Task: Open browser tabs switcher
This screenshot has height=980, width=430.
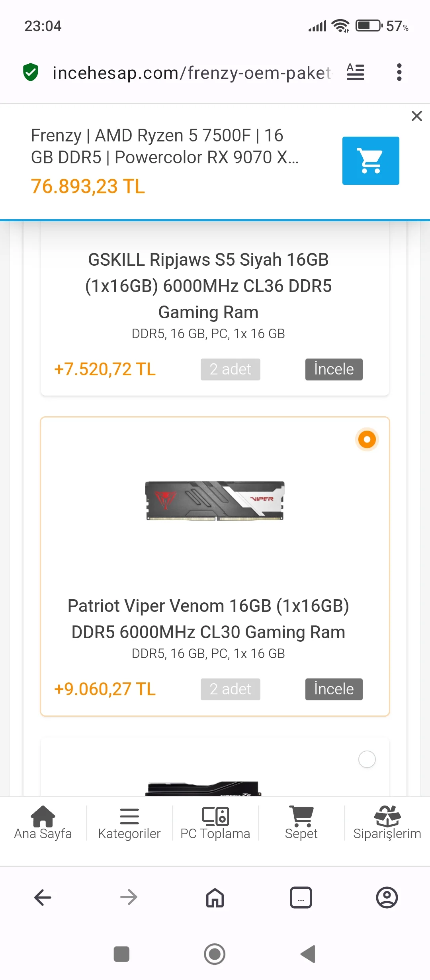Action: click(301, 898)
